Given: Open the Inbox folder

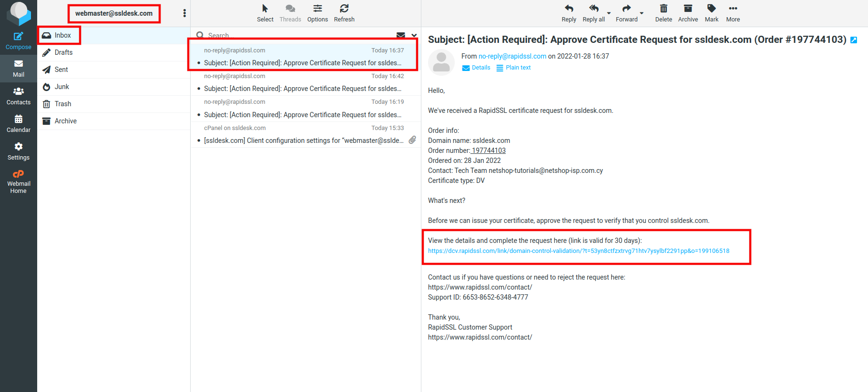Looking at the screenshot, I should (113, 35).
